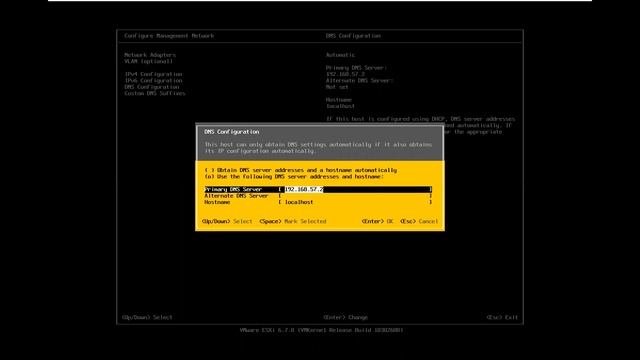
Task: Select IPv4 Configuration menu entry
Action: (153, 74)
